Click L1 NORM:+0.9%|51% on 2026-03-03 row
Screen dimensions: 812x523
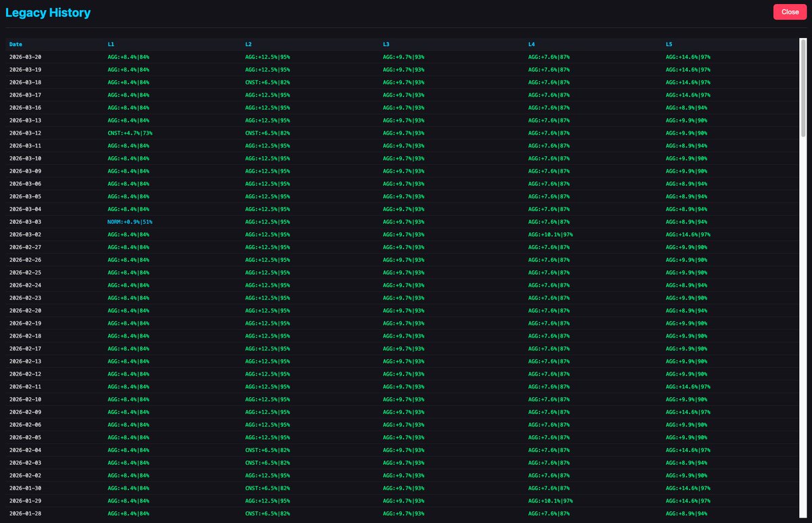[130, 222]
